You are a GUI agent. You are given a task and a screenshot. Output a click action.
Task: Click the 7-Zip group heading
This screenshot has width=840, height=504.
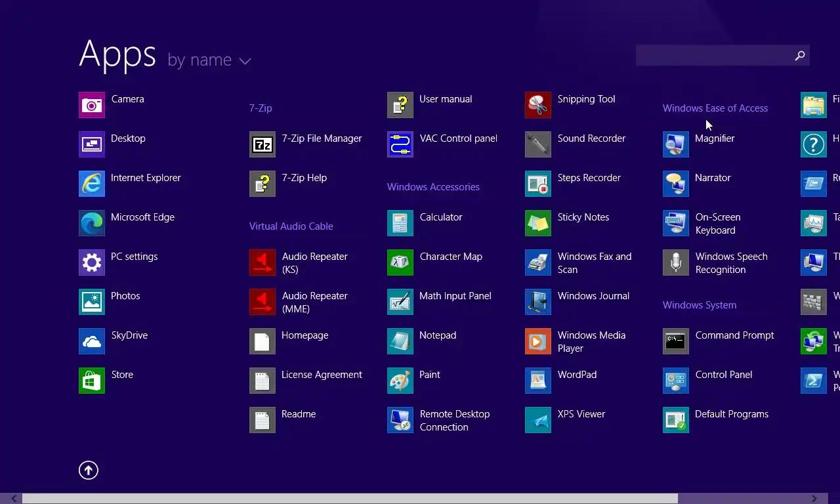261,108
